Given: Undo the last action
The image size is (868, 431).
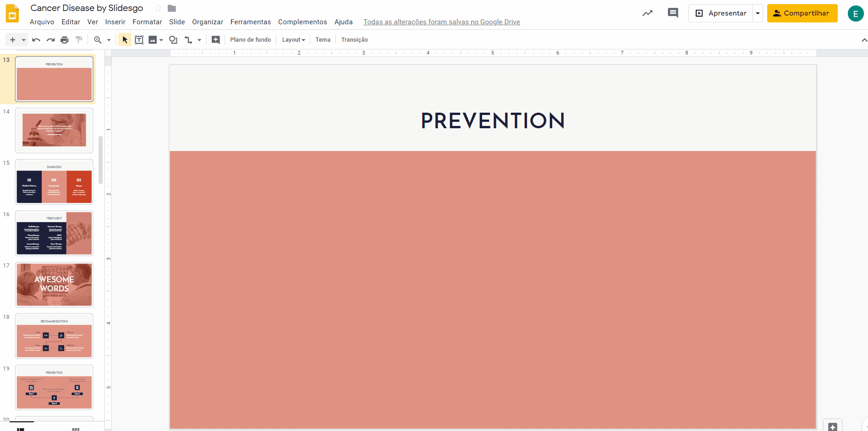Looking at the screenshot, I should tap(36, 40).
